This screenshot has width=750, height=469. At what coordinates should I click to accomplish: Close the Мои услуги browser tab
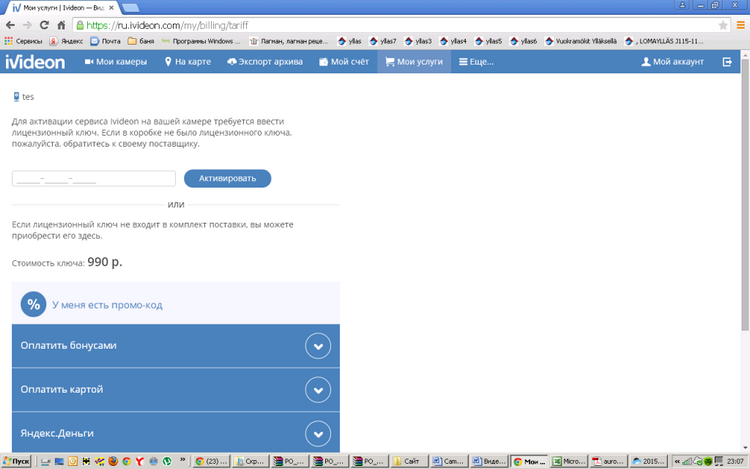click(111, 8)
